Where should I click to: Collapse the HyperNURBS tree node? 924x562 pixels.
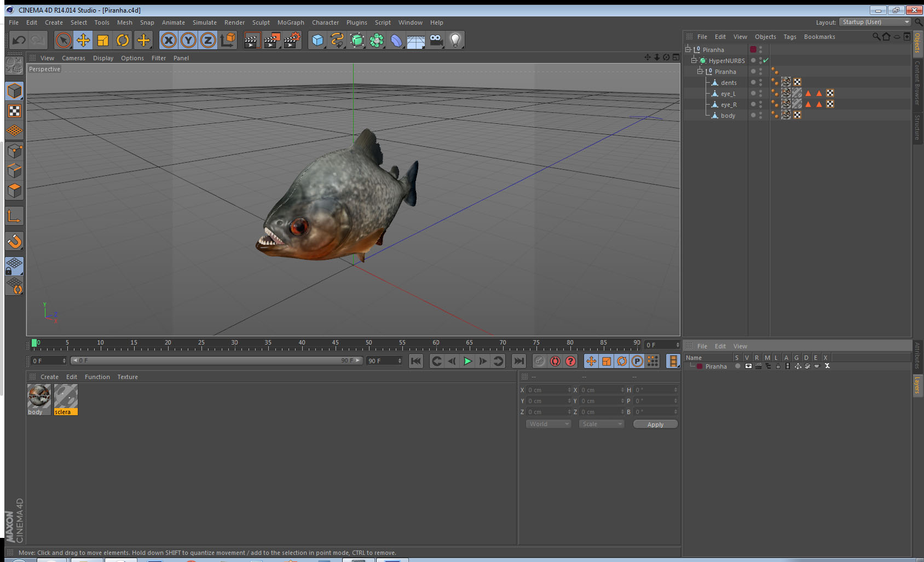coord(694,60)
